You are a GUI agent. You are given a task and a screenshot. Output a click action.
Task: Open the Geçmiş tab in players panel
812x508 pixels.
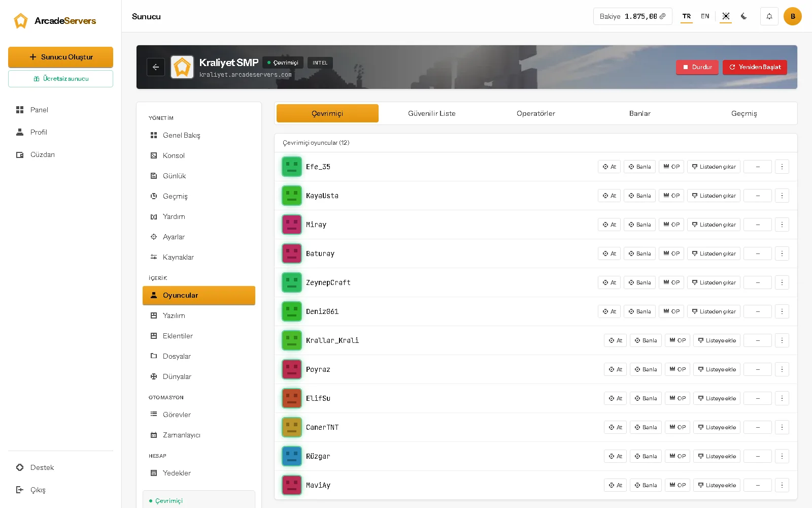tap(744, 113)
